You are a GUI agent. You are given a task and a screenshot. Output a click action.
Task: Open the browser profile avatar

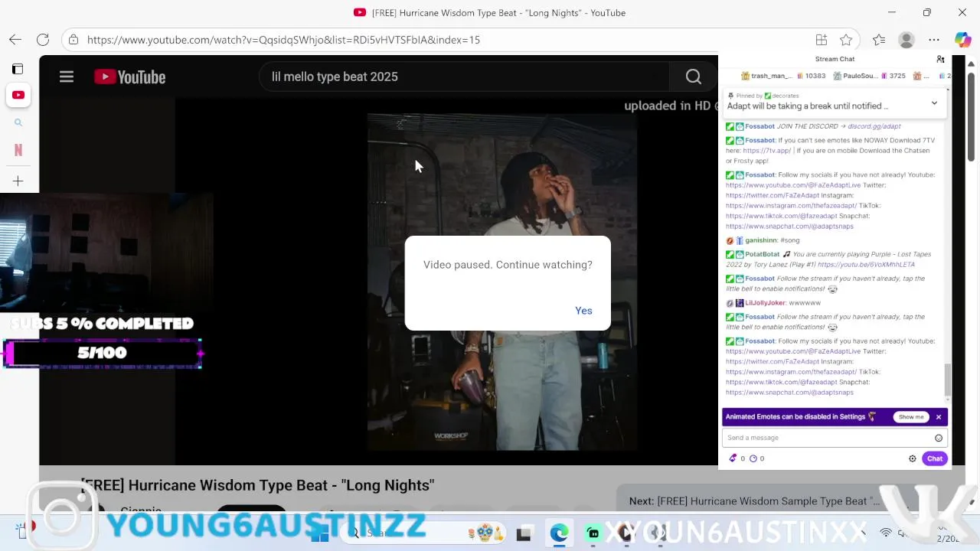pos(906,40)
